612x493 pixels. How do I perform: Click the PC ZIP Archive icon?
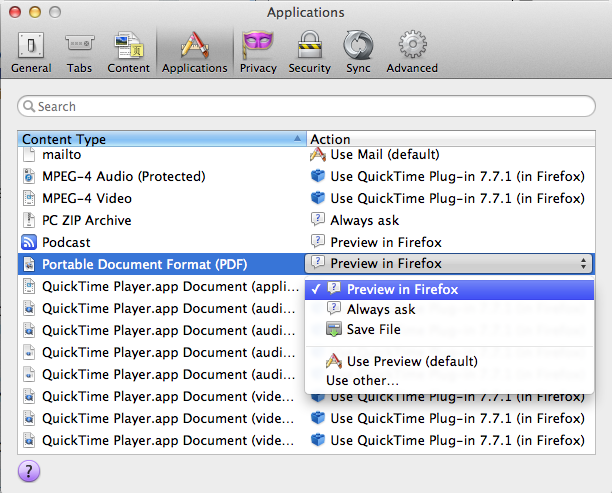click(29, 220)
